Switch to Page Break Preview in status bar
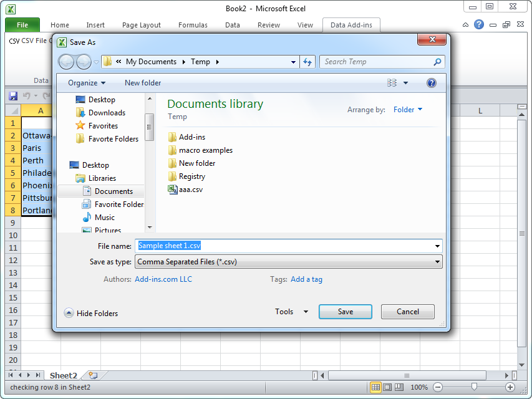Screen dimensions: 532x399 click(399, 387)
